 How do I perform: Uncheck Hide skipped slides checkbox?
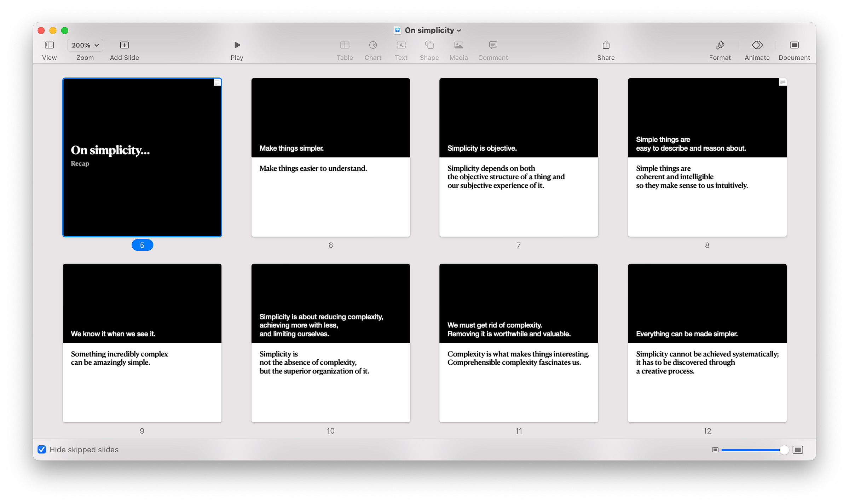[x=42, y=450]
